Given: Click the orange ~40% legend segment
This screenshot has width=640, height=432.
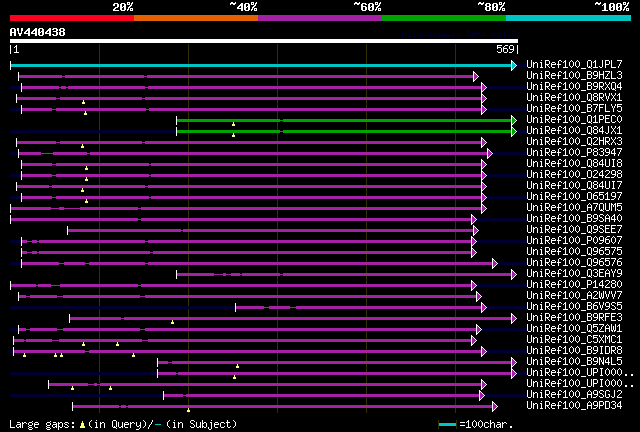Looking at the screenshot, I should [x=196, y=18].
